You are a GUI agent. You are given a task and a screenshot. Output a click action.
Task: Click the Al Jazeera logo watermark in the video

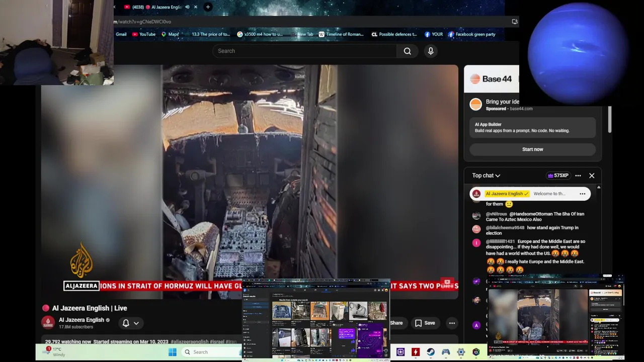click(82, 260)
